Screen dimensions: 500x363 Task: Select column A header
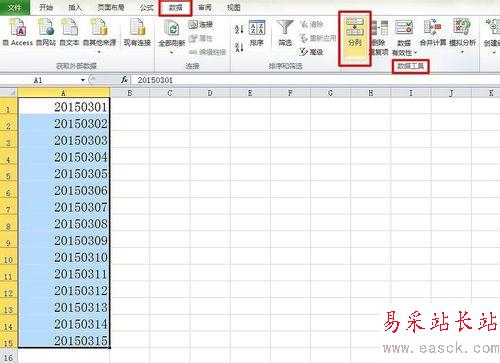pos(63,93)
